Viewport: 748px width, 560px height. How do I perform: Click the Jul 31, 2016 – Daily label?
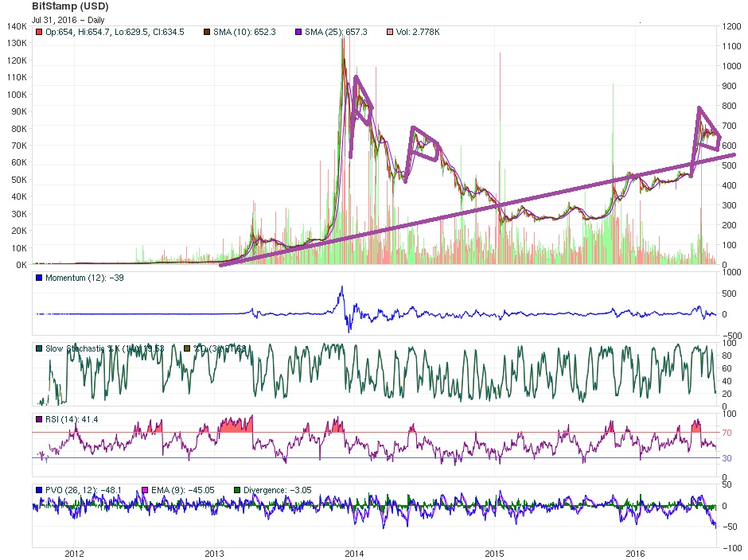[x=68, y=20]
